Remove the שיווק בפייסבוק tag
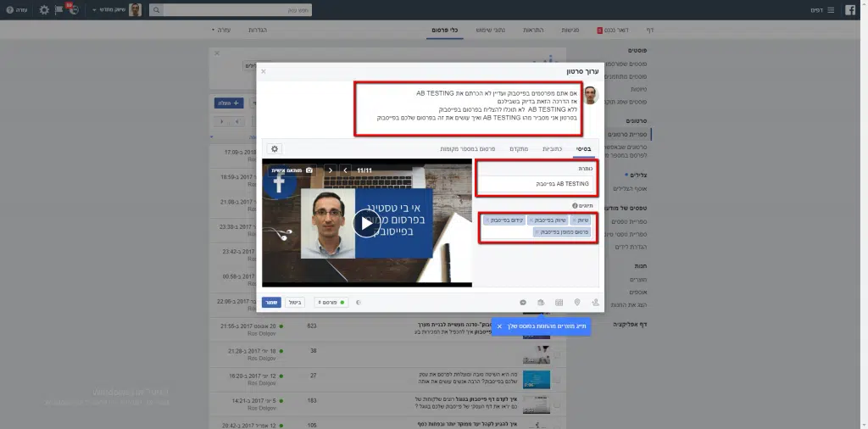The image size is (868, 429). coord(531,220)
